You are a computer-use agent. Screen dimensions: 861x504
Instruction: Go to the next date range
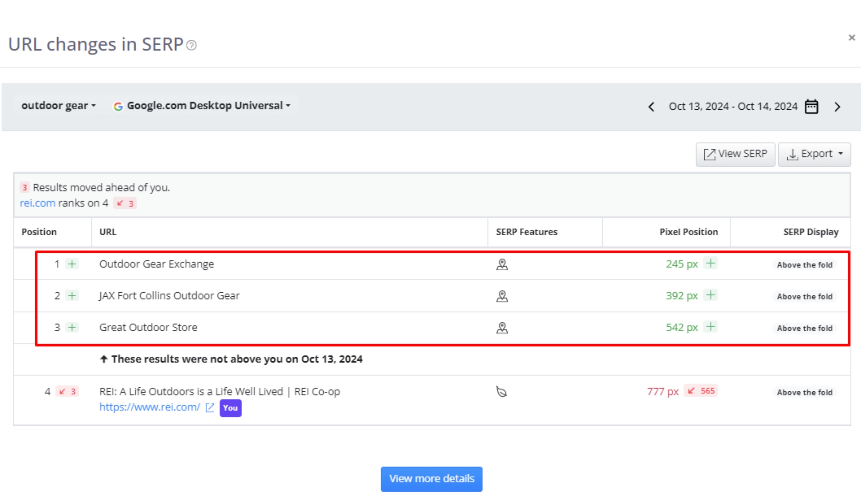click(x=837, y=107)
